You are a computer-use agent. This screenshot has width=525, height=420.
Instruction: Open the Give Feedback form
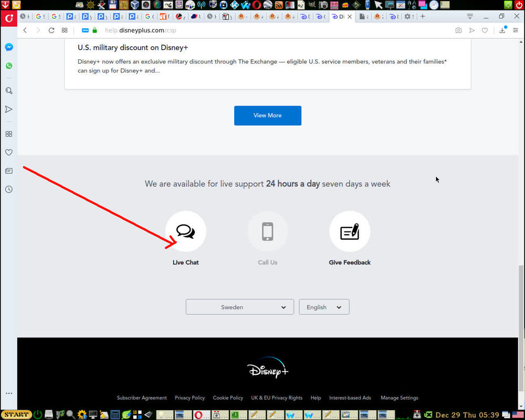click(350, 232)
